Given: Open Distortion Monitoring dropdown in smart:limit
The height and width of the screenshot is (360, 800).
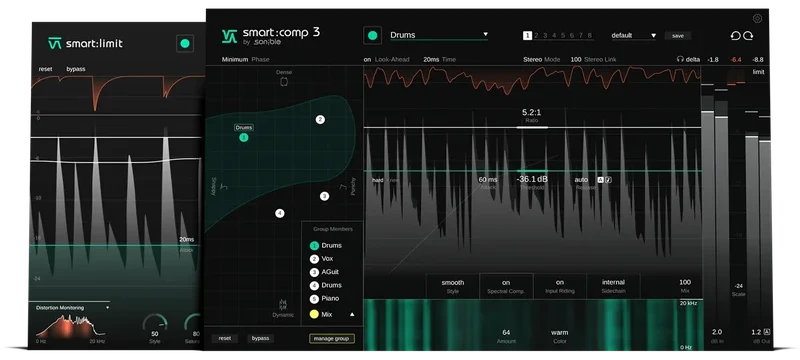Looking at the screenshot, I should (x=72, y=308).
